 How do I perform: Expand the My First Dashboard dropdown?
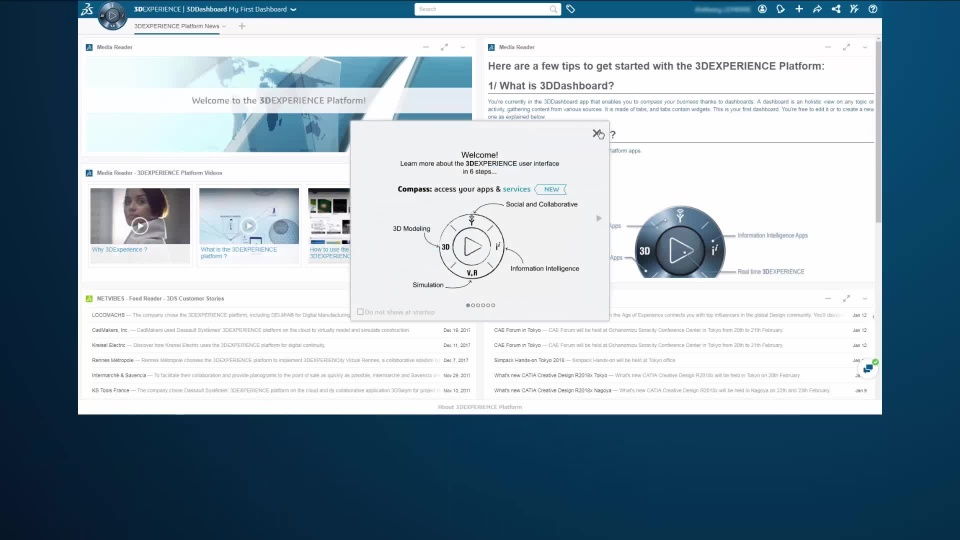[x=293, y=9]
